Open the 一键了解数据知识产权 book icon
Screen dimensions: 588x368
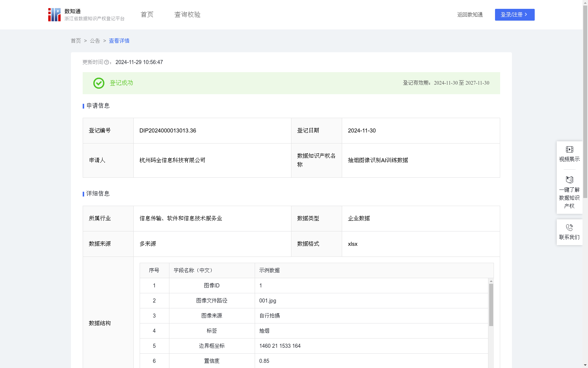[569, 180]
